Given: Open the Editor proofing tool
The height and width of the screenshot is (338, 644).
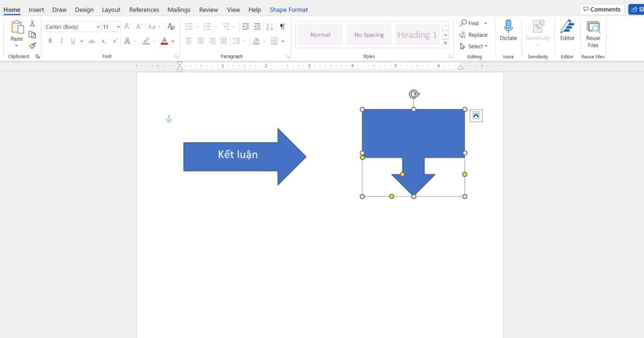Looking at the screenshot, I should point(567,31).
